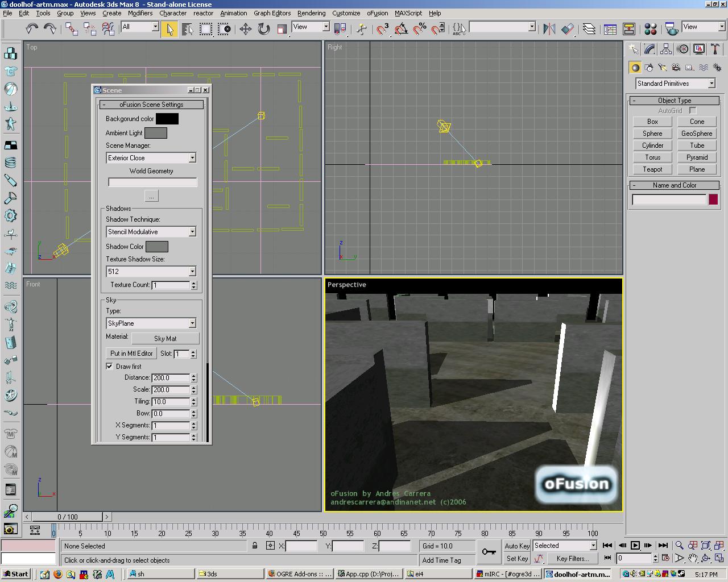The width and height of the screenshot is (728, 582).
Task: Toggle Percent Snap icon
Action: (420, 28)
